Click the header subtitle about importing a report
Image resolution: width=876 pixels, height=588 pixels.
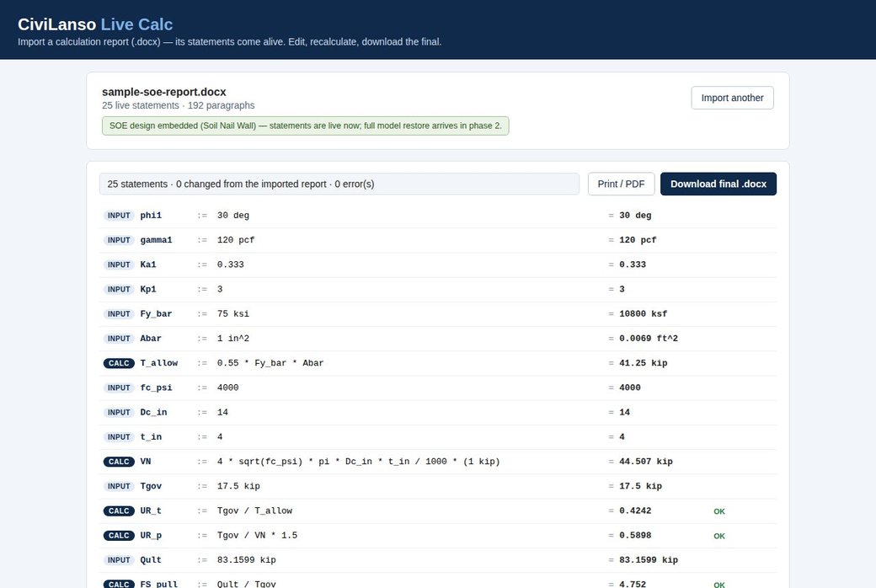point(230,42)
